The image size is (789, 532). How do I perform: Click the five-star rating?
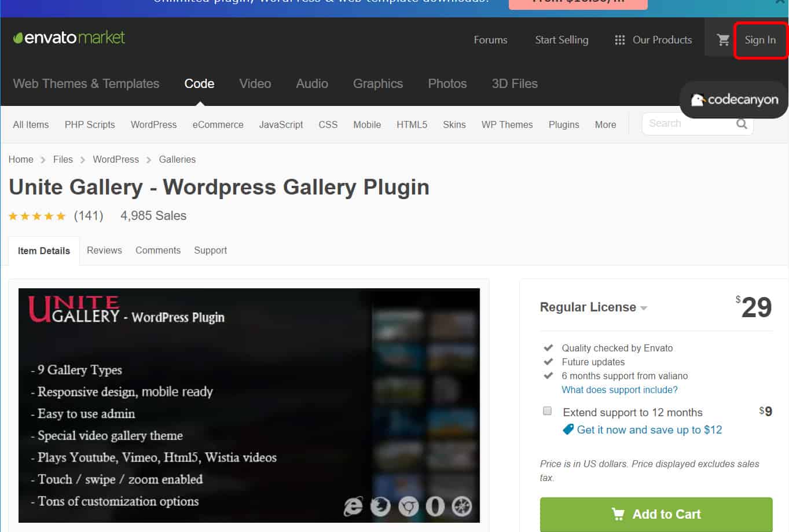(x=37, y=216)
